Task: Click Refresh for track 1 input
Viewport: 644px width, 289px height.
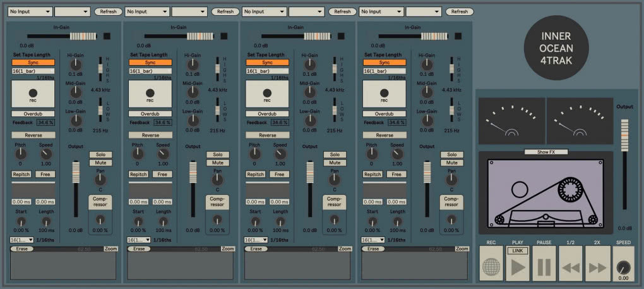Action: pyautogui.click(x=109, y=11)
